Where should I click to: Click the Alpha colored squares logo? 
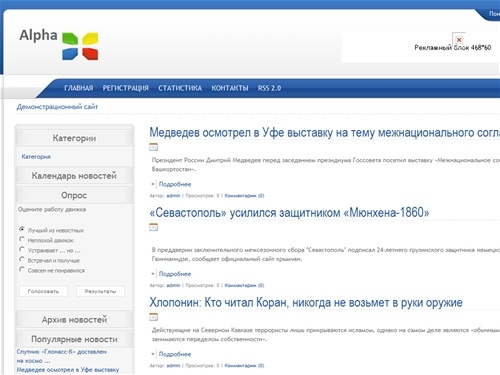[80, 46]
